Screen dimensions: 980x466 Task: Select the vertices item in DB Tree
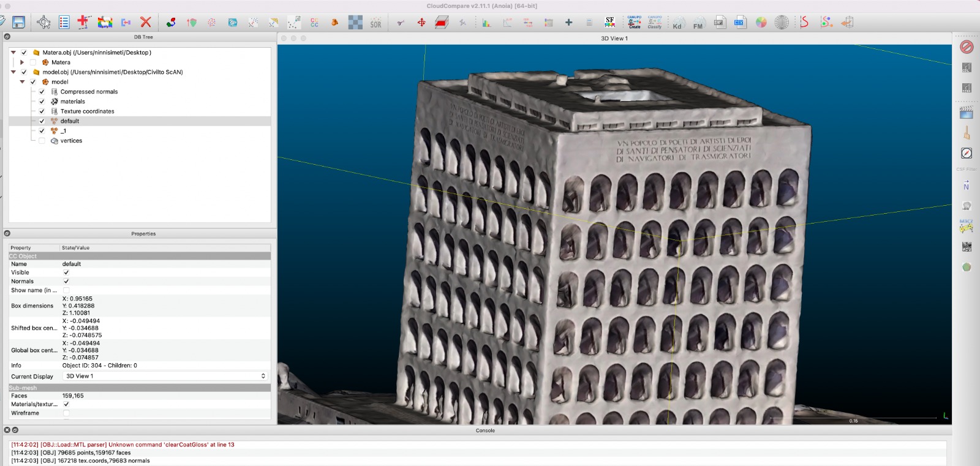71,141
